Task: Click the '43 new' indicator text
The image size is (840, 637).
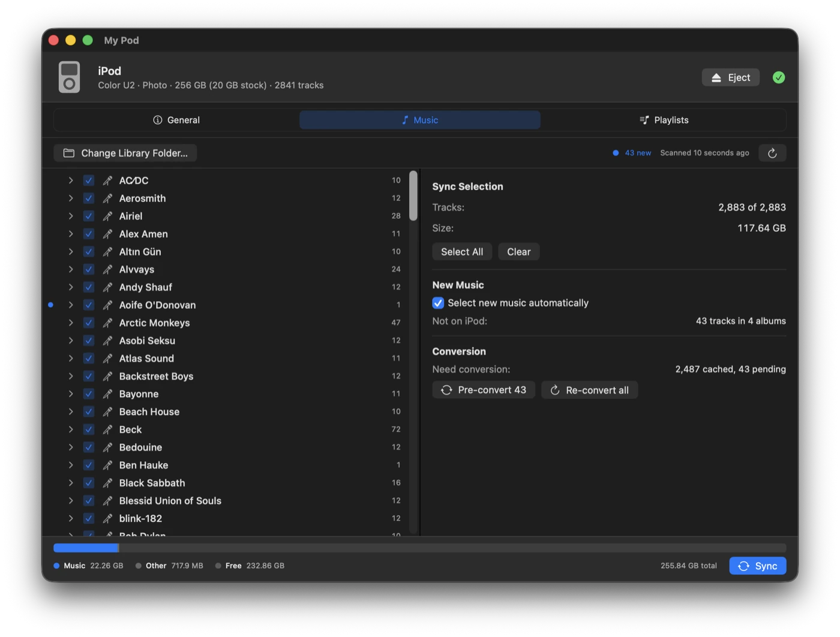Action: click(x=638, y=153)
